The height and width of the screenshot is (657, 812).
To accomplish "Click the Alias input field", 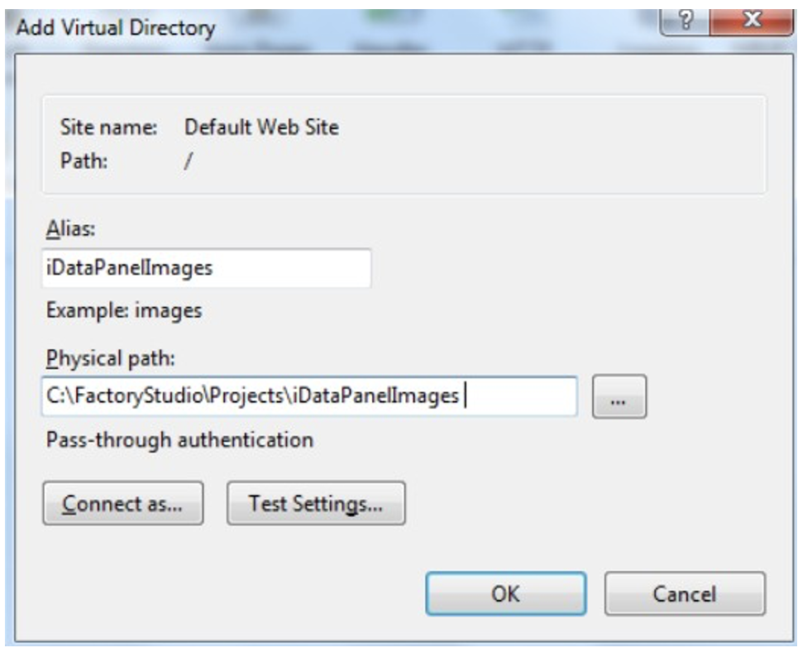I will 207,268.
